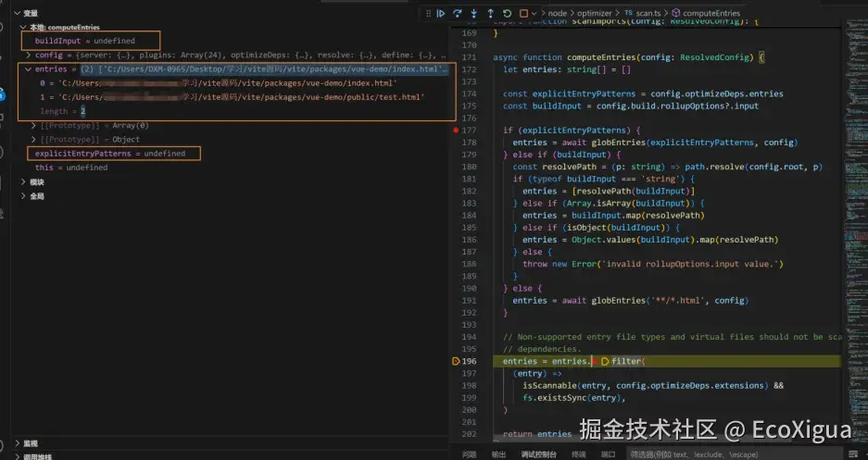The width and height of the screenshot is (868, 460).
Task: Click 'Array.isArray' on line 183
Action: click(x=598, y=204)
